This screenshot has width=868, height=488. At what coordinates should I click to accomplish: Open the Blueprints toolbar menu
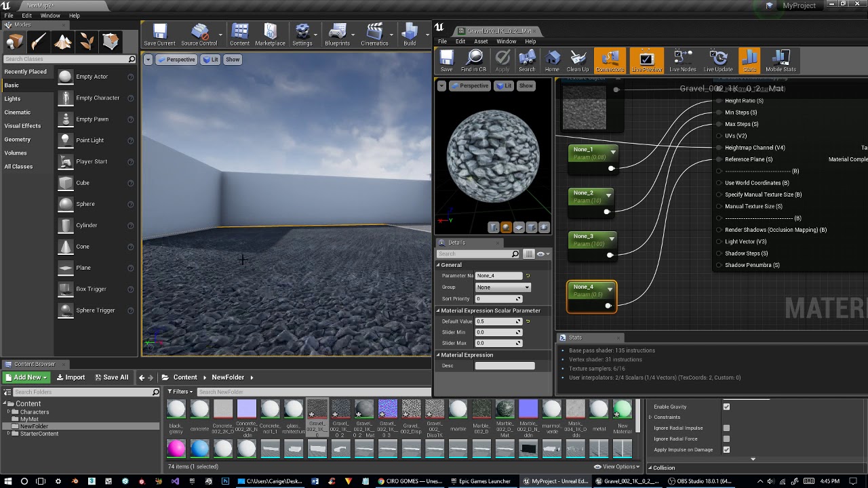(x=337, y=35)
